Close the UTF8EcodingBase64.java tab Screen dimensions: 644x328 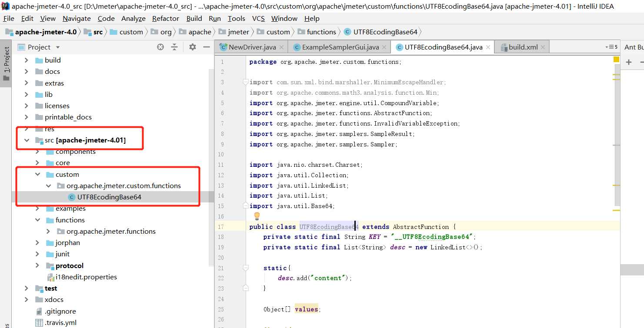(488, 47)
